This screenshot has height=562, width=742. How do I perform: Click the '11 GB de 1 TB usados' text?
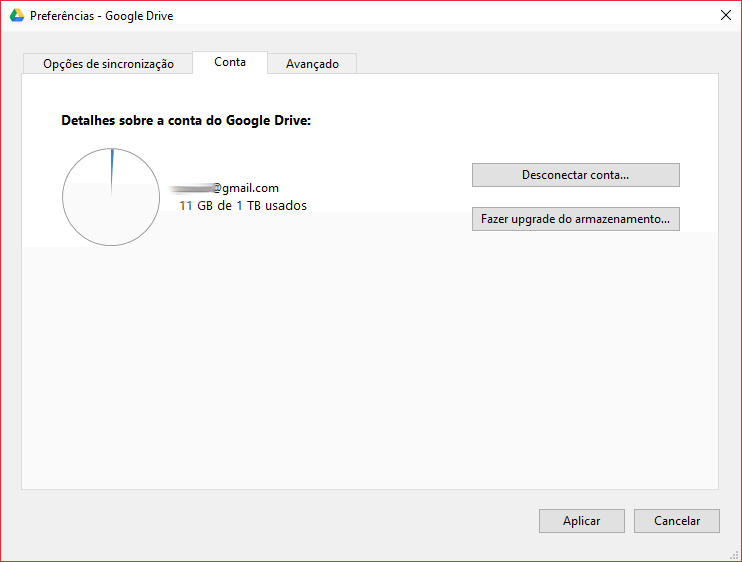[243, 206]
